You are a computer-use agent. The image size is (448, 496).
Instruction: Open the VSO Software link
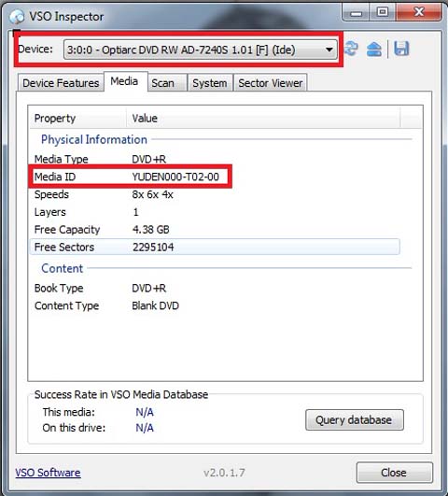click(x=48, y=473)
